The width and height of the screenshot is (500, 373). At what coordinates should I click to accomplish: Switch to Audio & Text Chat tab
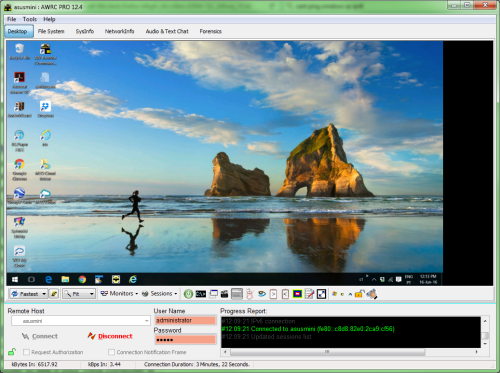click(x=167, y=31)
